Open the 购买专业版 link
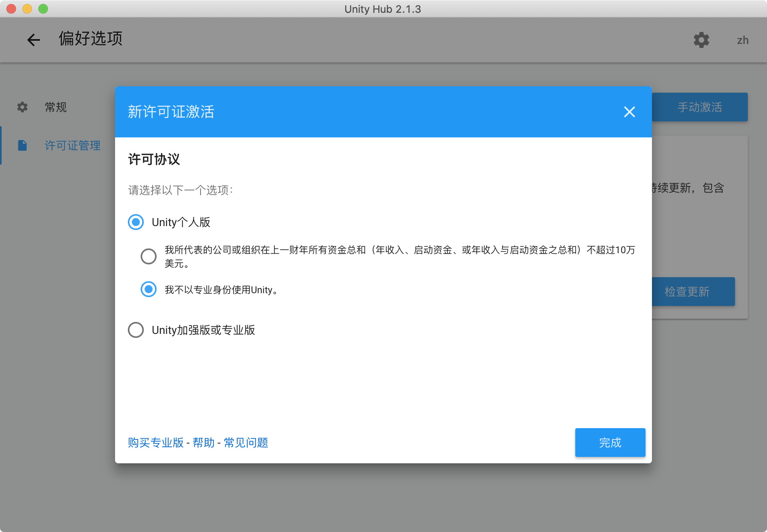This screenshot has height=532, width=767. pyautogui.click(x=155, y=443)
